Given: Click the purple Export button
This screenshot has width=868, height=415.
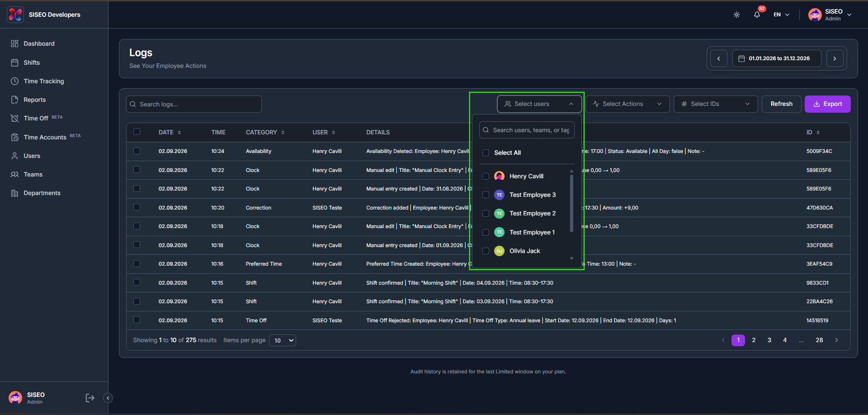Looking at the screenshot, I should [828, 104].
